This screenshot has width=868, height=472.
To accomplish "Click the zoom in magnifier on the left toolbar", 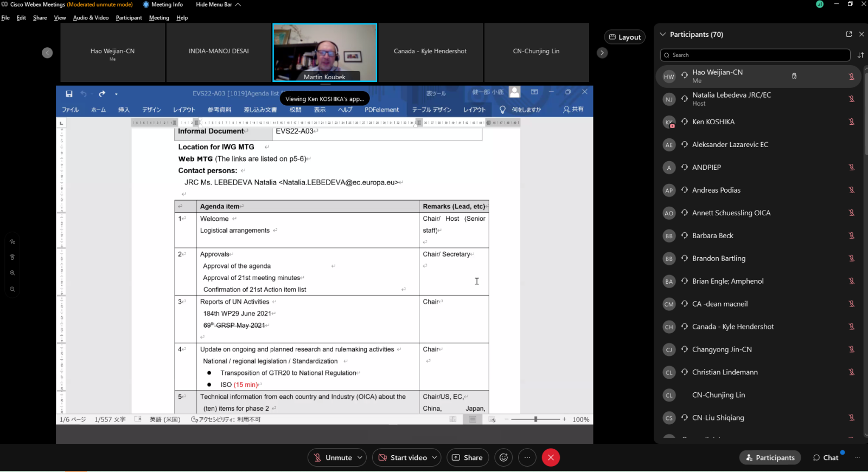I will click(x=12, y=273).
